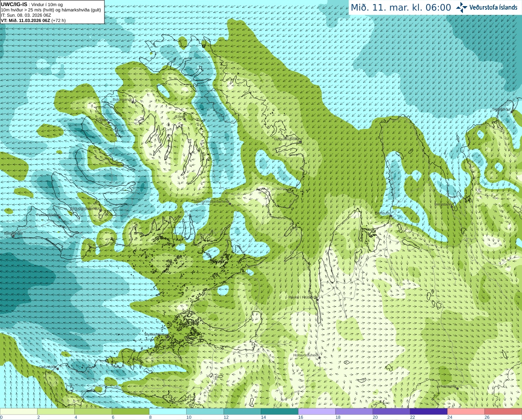Viewport: 522px width, 420px height.
Task: Click the Stykkishólmur station label
Action: tap(156, 334)
